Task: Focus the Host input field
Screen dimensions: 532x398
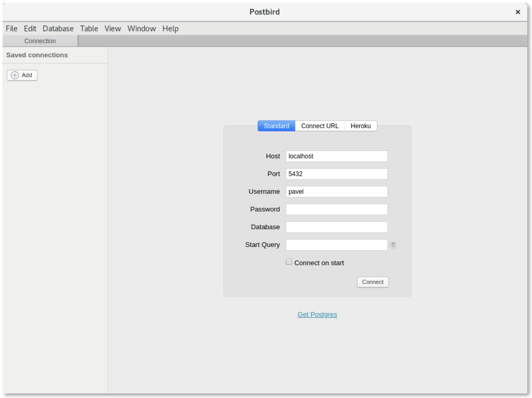Action: coord(337,156)
